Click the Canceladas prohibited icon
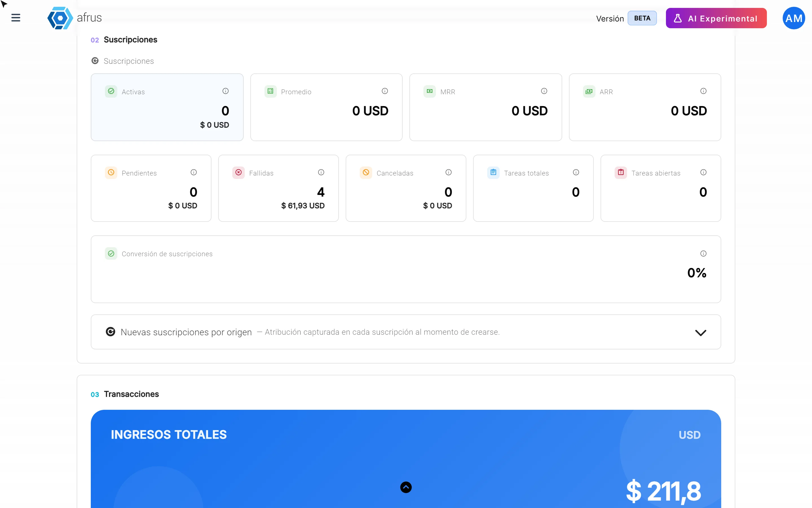Viewport: 812px width, 508px height. pos(366,173)
